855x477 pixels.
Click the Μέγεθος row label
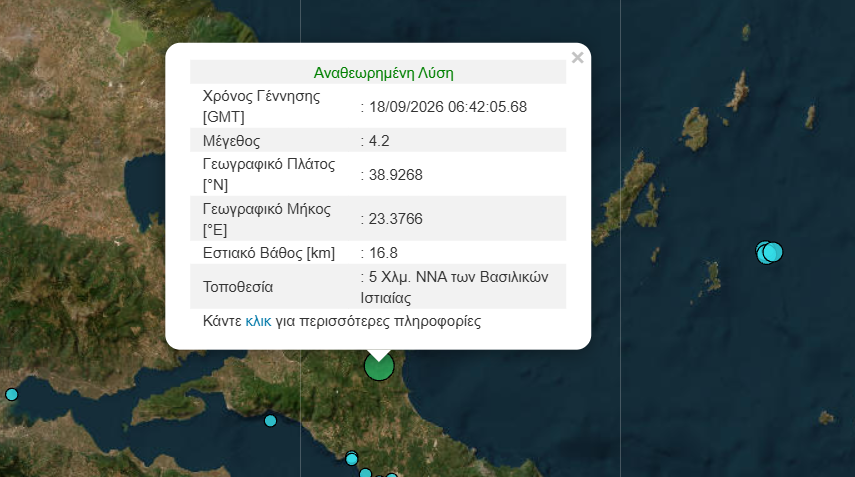231,141
